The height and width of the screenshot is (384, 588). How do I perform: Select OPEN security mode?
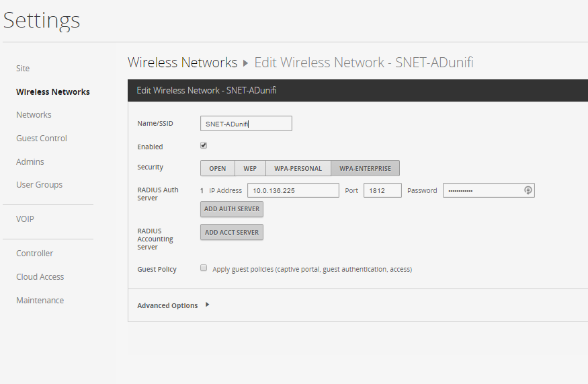click(x=218, y=168)
